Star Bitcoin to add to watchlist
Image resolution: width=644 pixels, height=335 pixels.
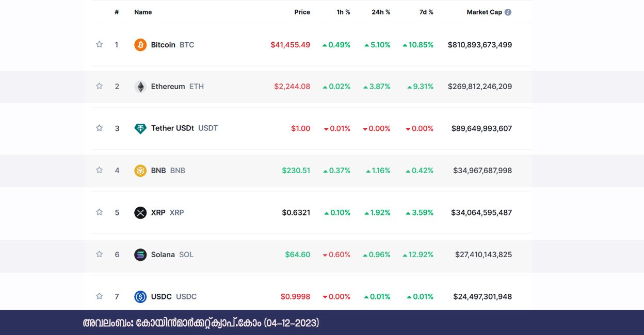(x=100, y=44)
